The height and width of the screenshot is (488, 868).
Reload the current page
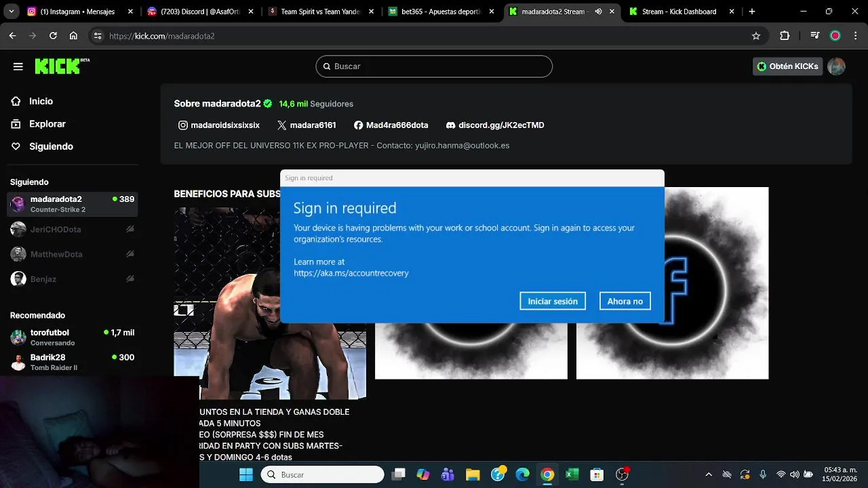pyautogui.click(x=53, y=36)
